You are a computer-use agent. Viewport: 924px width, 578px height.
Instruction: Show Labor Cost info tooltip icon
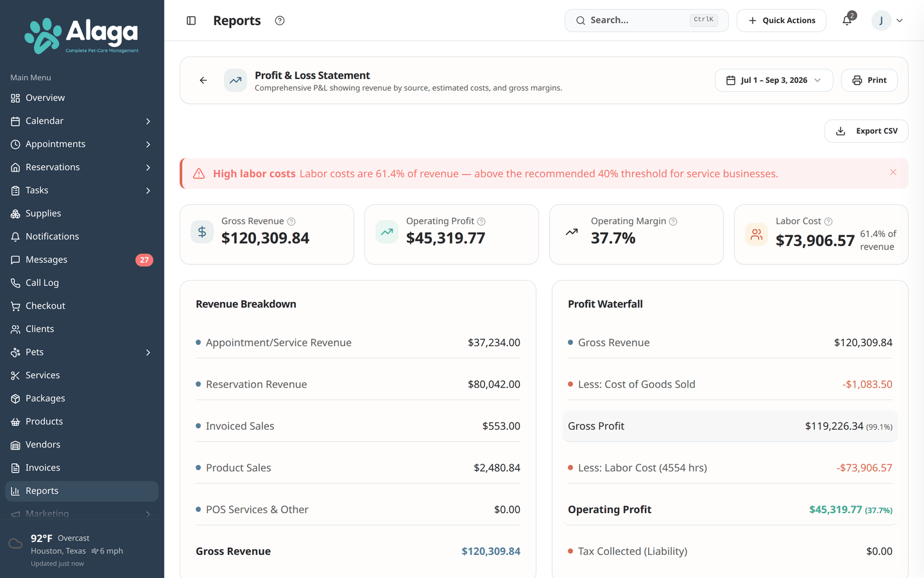click(828, 222)
